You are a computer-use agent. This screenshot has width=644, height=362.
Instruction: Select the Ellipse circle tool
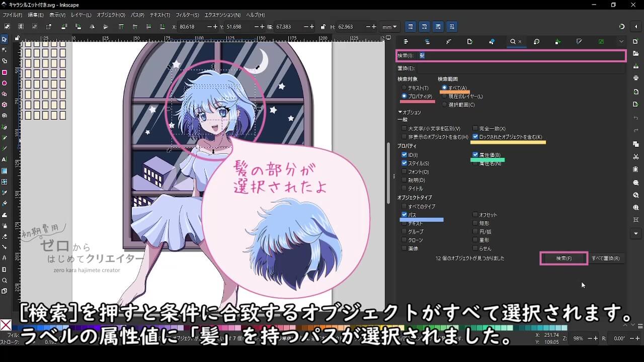coord(5,83)
